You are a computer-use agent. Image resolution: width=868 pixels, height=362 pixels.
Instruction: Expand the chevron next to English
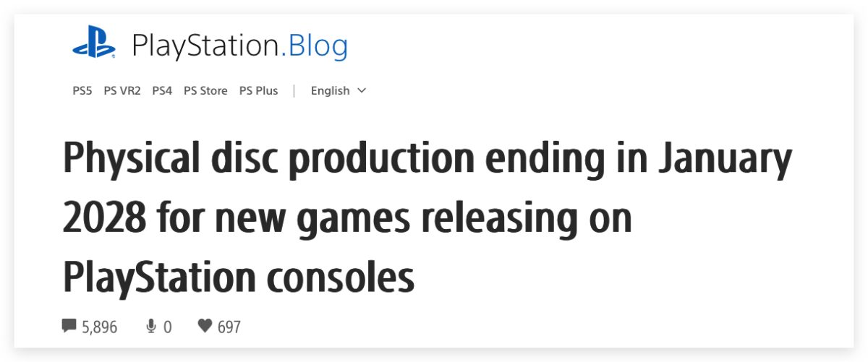click(x=362, y=91)
